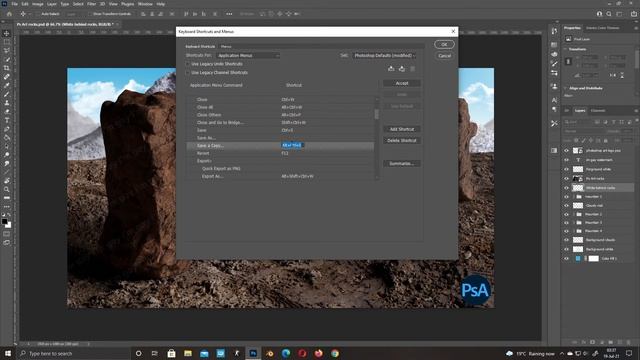The height and width of the screenshot is (360, 640).
Task: Switch to the Channels tab
Action: (x=598, y=111)
